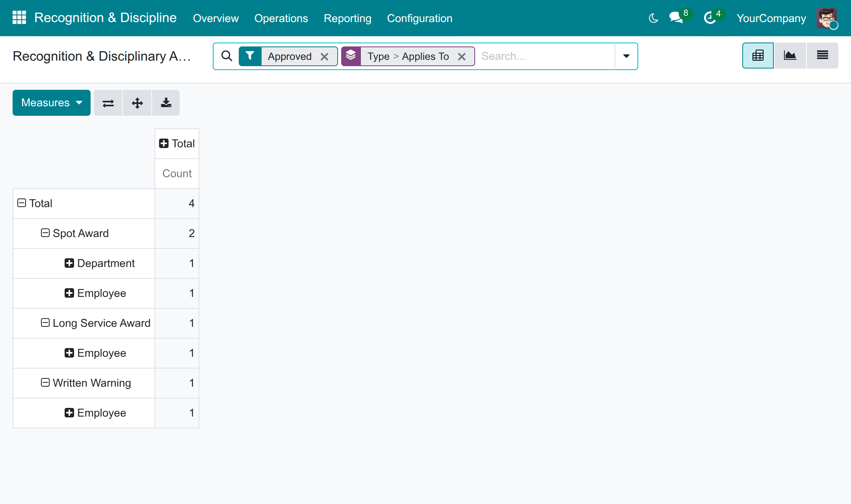This screenshot has height=504, width=851.
Task: Expand all pivot rows
Action: pos(137,103)
